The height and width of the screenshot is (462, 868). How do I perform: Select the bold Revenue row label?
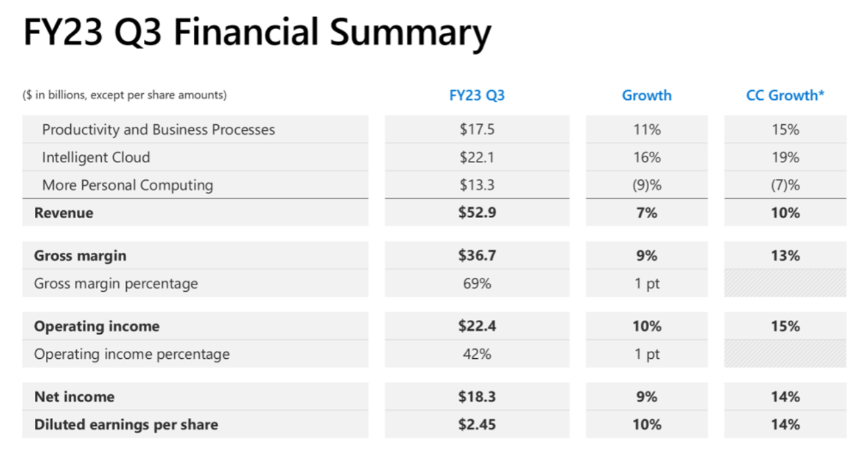click(64, 213)
